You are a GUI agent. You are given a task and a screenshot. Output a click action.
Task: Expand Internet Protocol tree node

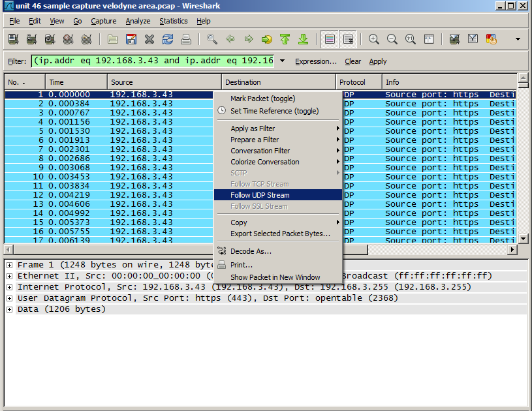pos(10,288)
